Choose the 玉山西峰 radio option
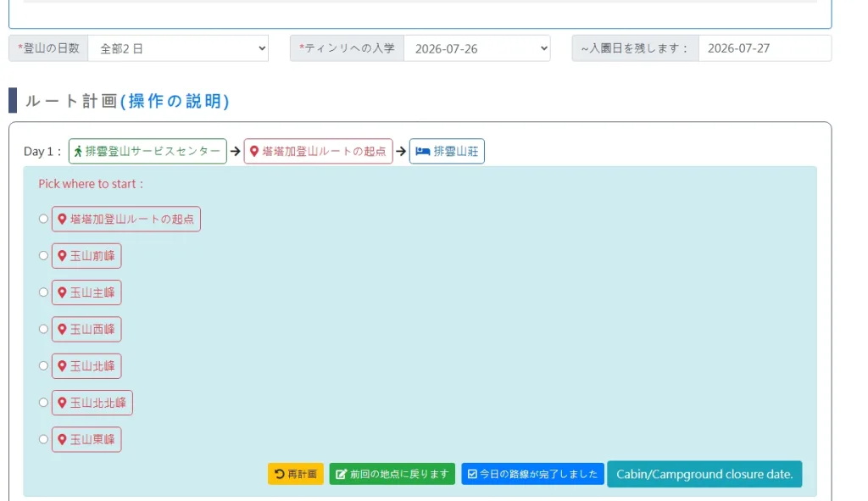The width and height of the screenshot is (868, 501). [43, 329]
